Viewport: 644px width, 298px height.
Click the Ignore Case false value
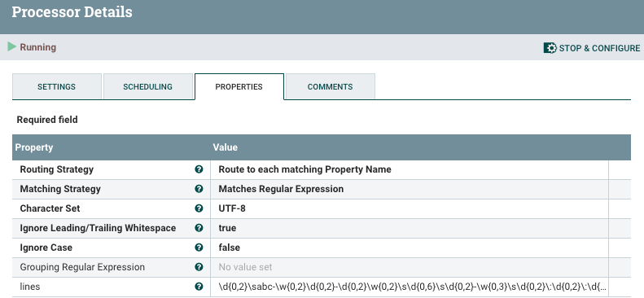(x=229, y=248)
